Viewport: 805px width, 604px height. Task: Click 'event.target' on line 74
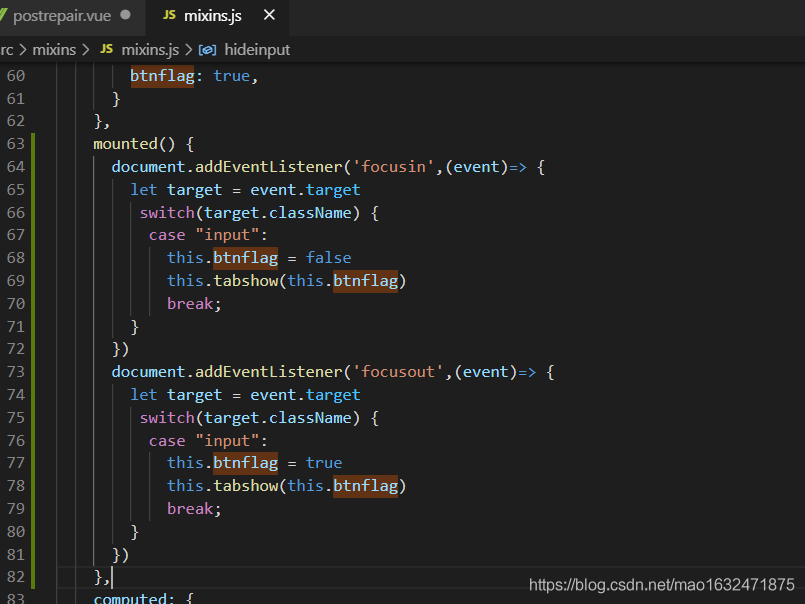305,395
